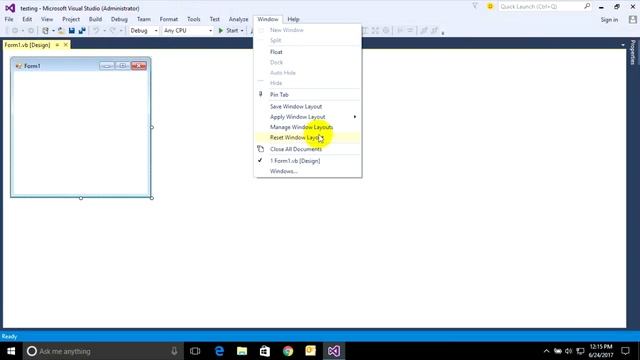Viewport: 640px width, 360px height.
Task: Select the Form1.vb [Design] document tab
Action: (27, 45)
